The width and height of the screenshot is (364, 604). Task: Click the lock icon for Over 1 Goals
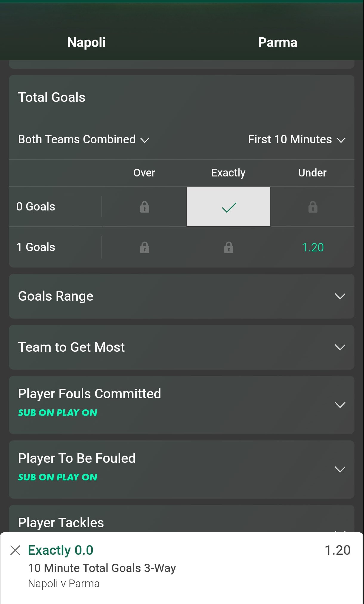click(144, 247)
